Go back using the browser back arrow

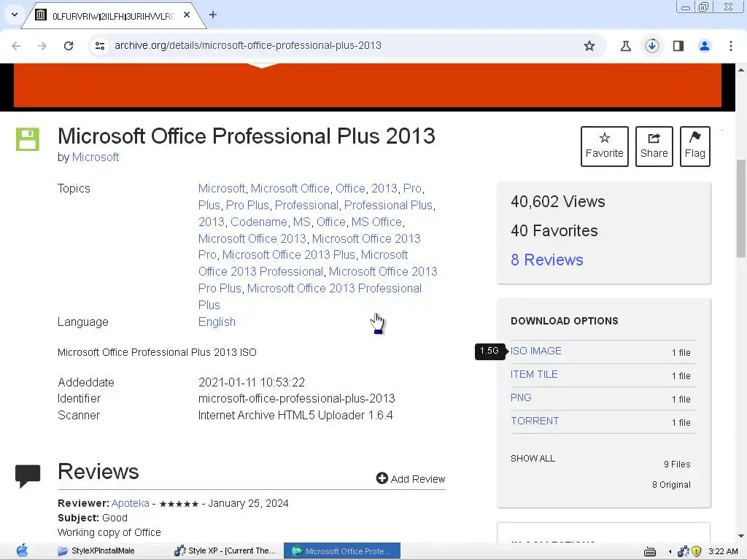point(16,46)
